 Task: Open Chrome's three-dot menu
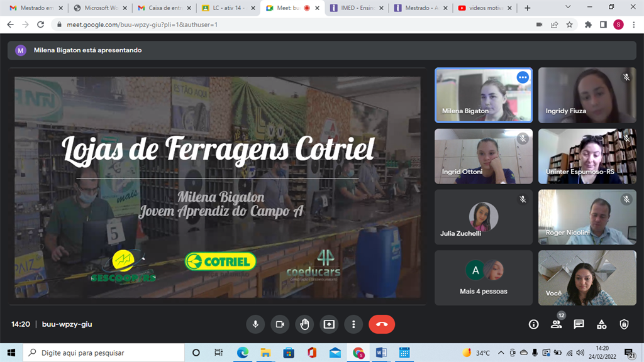[x=634, y=25]
